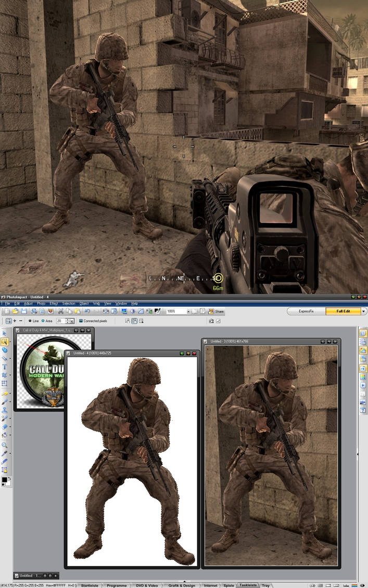
Task: Click similarity value 20 input field
Action: 60,321
